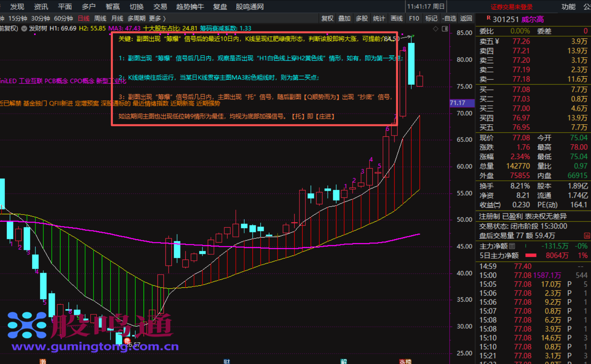Switch to 周线 weekly chart

tap(100, 18)
